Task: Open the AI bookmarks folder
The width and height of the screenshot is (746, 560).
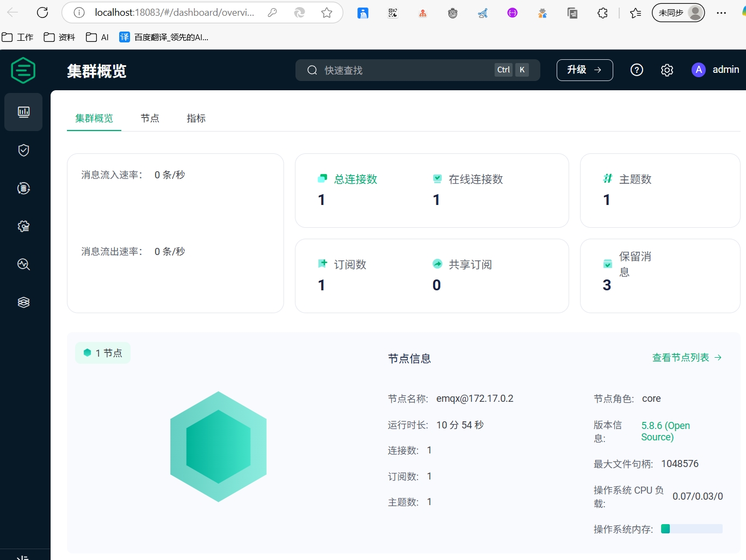Action: point(98,37)
